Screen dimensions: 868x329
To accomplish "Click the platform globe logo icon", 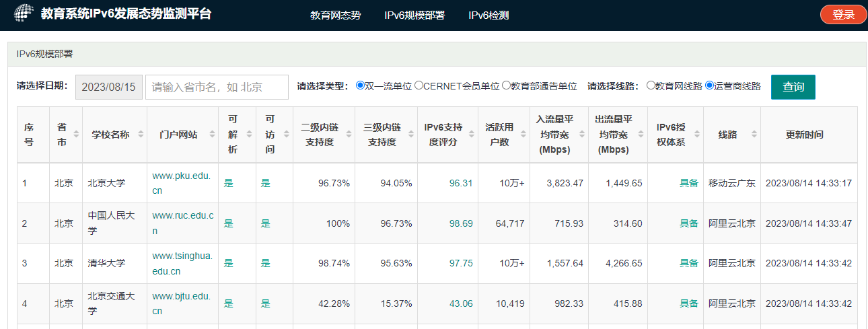I will [x=24, y=14].
